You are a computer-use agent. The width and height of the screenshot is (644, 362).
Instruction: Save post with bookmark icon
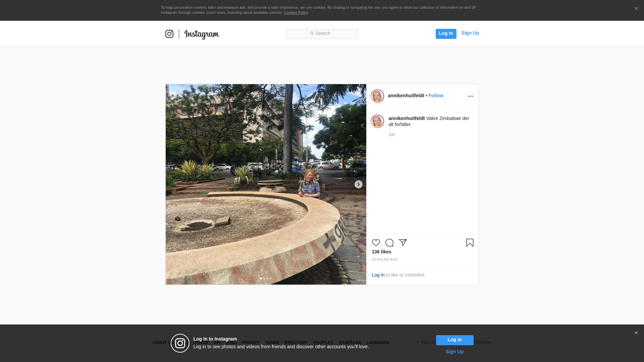(470, 243)
